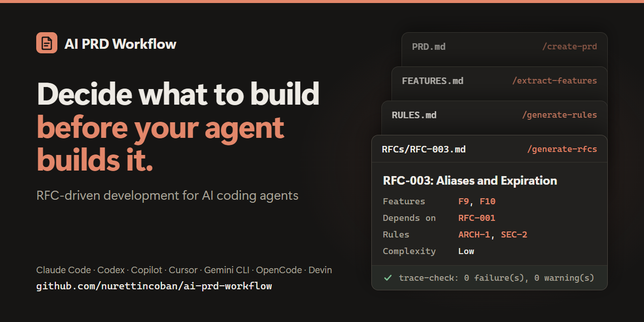
Task: Click the trace-check status line text
Action: point(497,278)
